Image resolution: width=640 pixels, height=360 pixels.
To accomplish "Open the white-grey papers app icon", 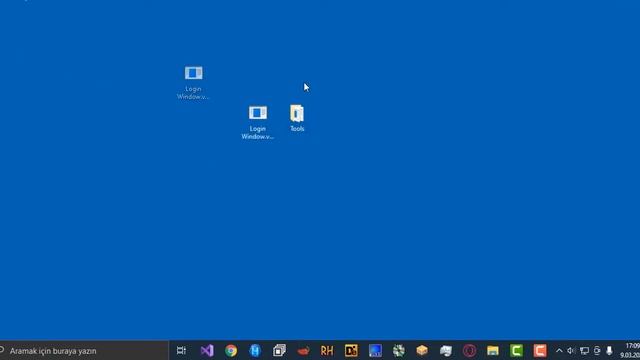I will (446, 350).
